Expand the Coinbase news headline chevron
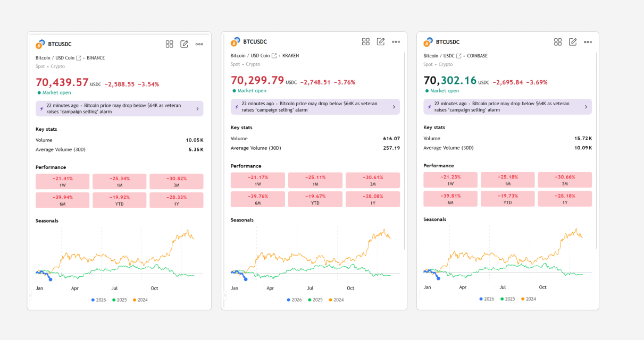644x340 pixels. 586,107
